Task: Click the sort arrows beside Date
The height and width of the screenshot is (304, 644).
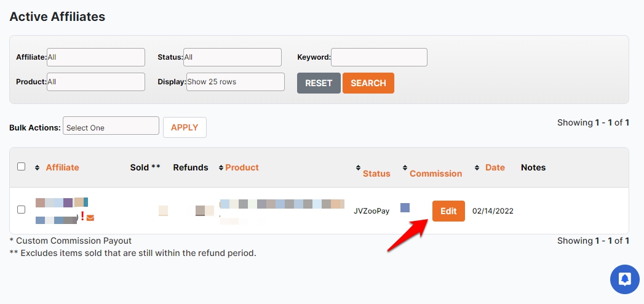Action: pyautogui.click(x=477, y=167)
